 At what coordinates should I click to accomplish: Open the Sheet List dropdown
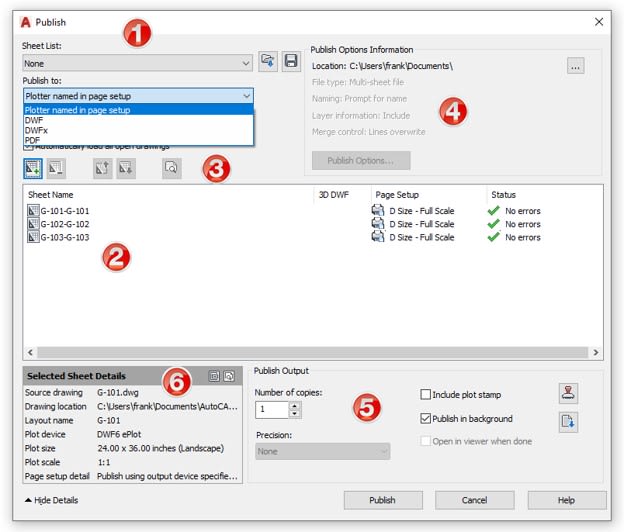[137, 63]
